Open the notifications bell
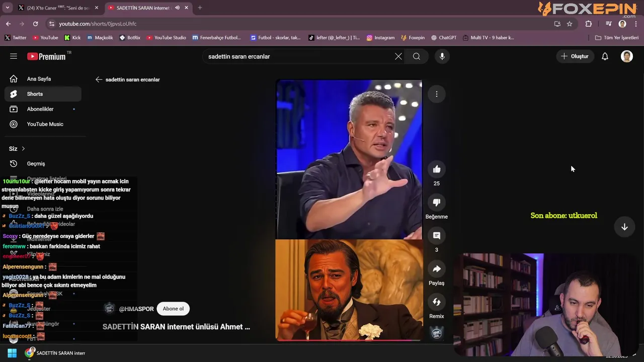Screen dimensions: 644x362 click(605, 56)
